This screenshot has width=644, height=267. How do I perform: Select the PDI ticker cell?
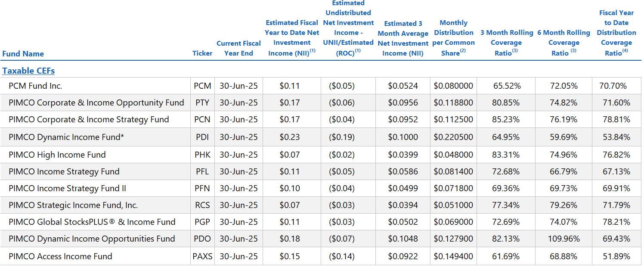202,137
